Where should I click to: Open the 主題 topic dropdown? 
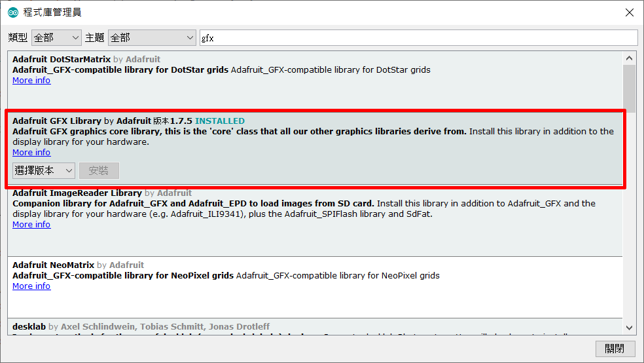click(152, 38)
